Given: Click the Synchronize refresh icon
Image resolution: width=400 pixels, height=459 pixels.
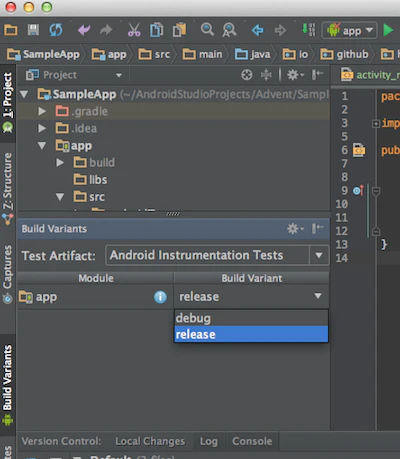Looking at the screenshot, I should (x=56, y=30).
